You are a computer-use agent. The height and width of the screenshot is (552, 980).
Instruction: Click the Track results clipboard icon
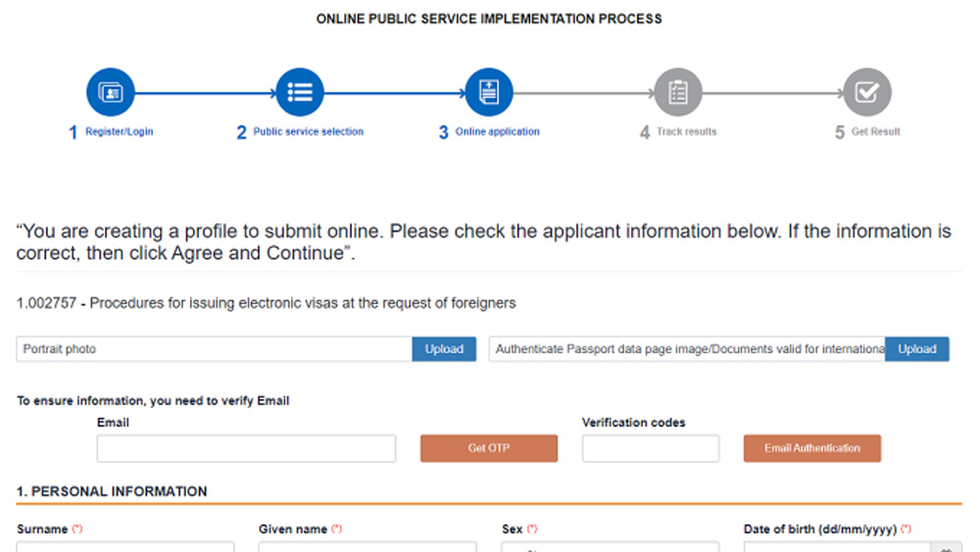(x=678, y=92)
